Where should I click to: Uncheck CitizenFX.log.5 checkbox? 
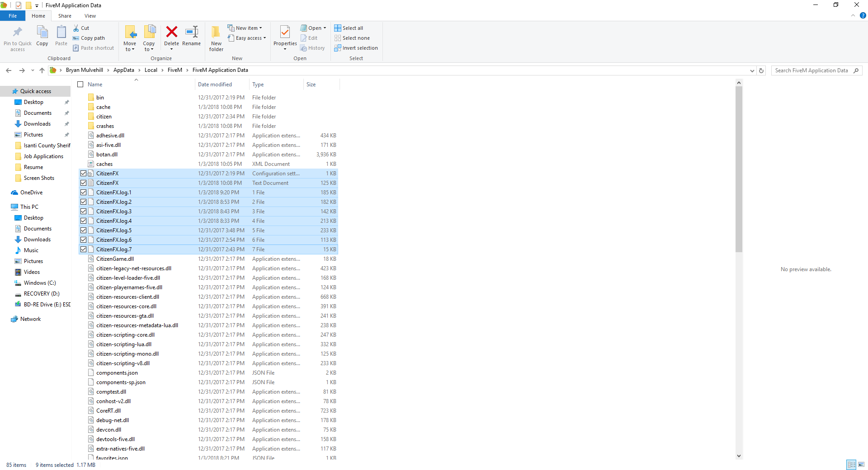click(83, 230)
